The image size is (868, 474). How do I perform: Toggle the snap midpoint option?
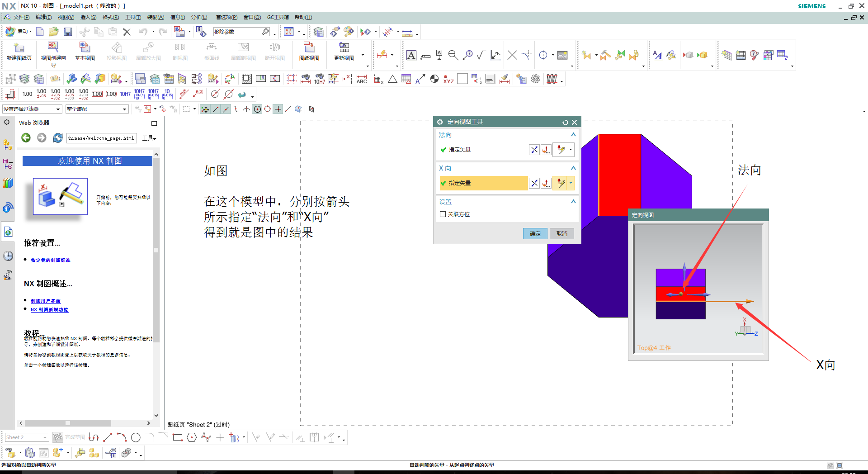coord(226,109)
